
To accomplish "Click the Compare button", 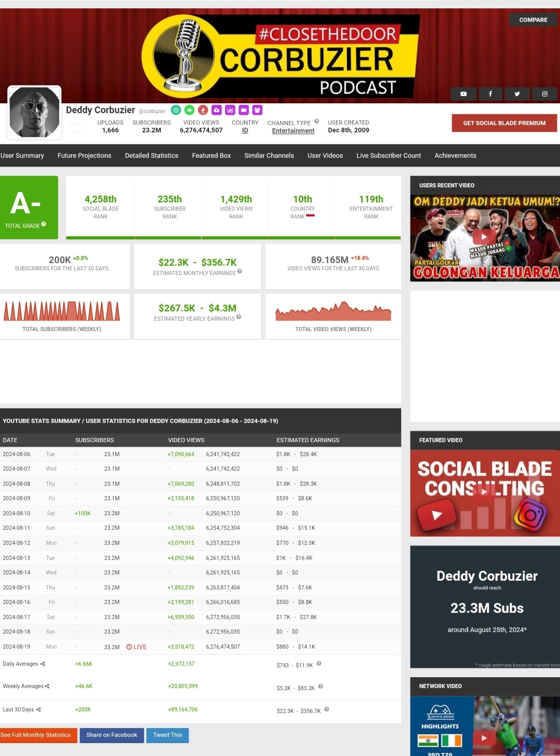I will click(533, 20).
